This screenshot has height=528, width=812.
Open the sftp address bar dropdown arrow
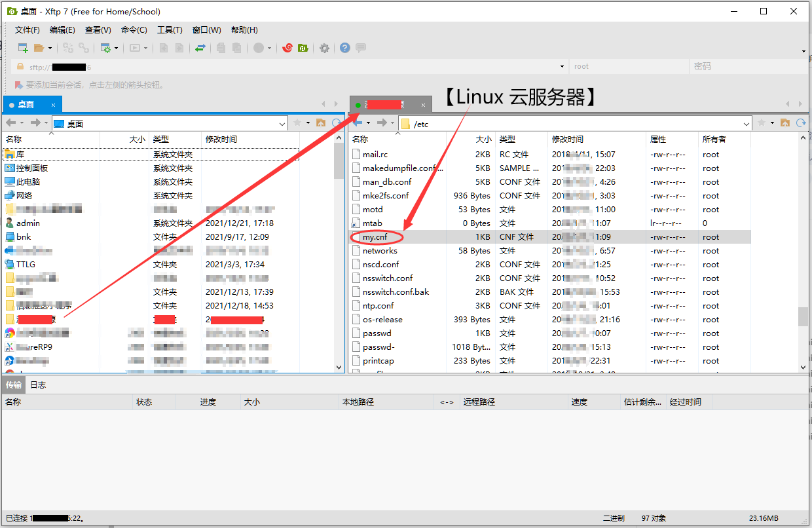[x=562, y=66]
